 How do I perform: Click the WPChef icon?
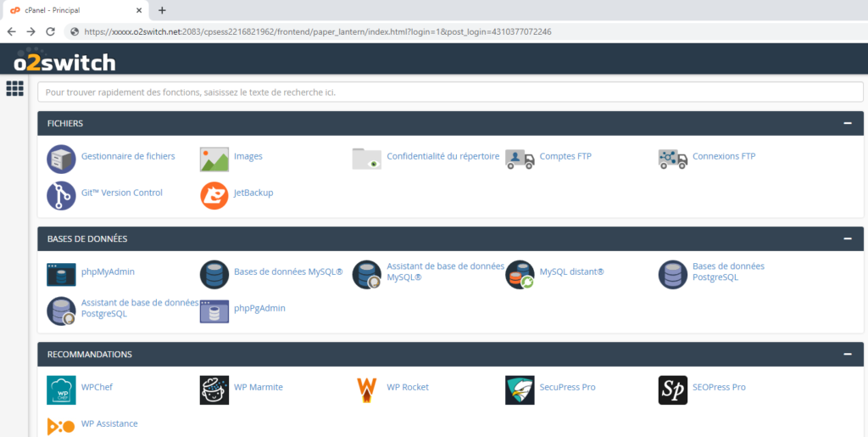point(61,390)
